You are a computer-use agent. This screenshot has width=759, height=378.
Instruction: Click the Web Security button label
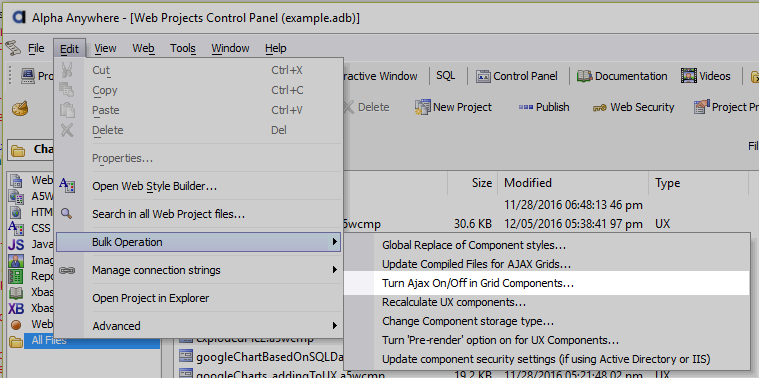coord(642,107)
